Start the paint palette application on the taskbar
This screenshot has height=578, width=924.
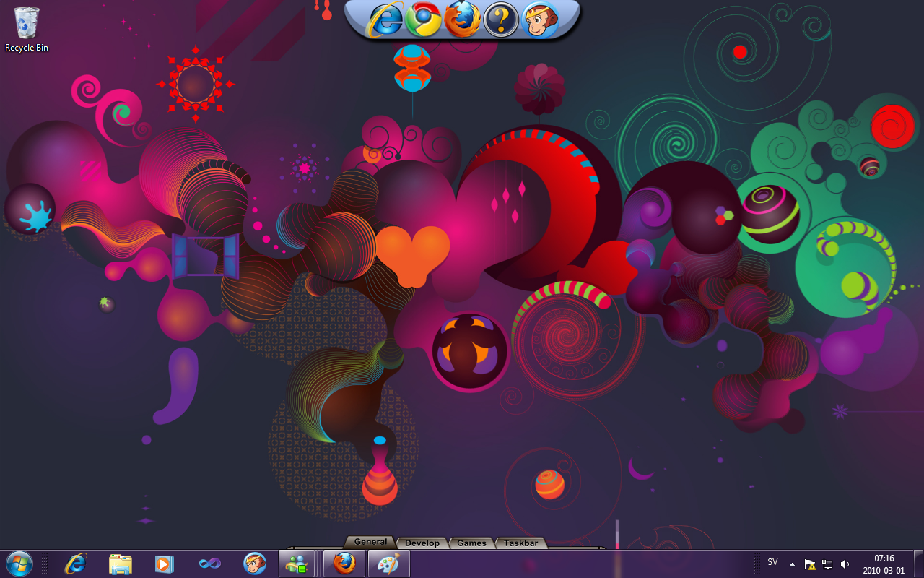388,564
